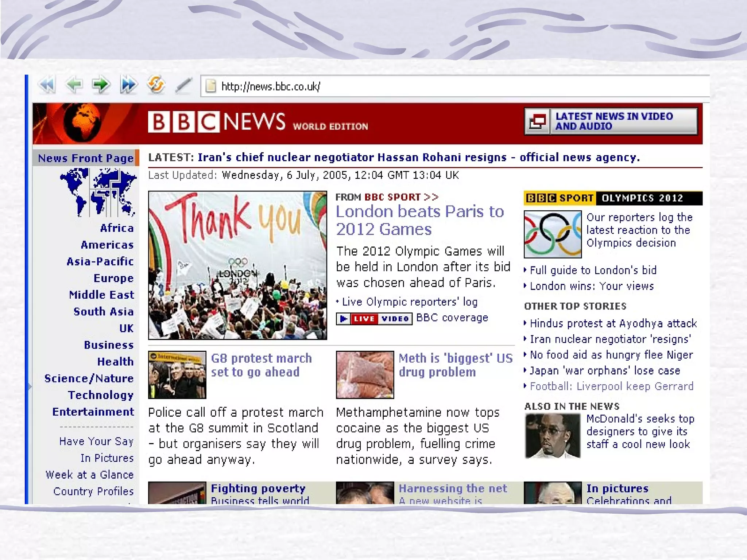Click the green Forward arrow icon
The height and width of the screenshot is (560, 747).
point(101,85)
